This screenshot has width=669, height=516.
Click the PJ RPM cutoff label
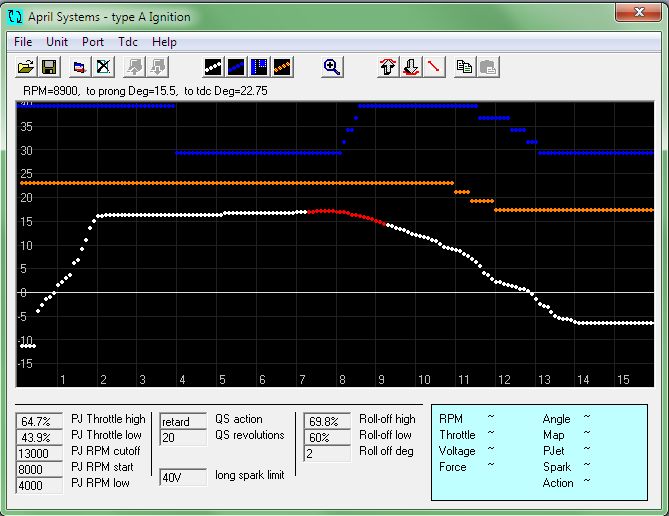tap(106, 451)
